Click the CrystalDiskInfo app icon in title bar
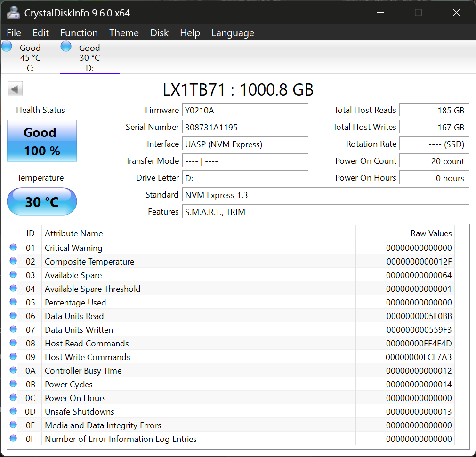 13,13
